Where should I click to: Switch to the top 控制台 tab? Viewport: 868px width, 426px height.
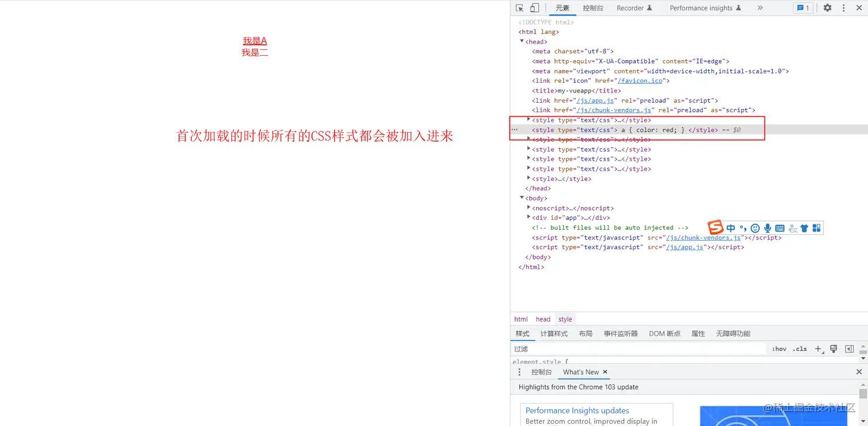[593, 8]
